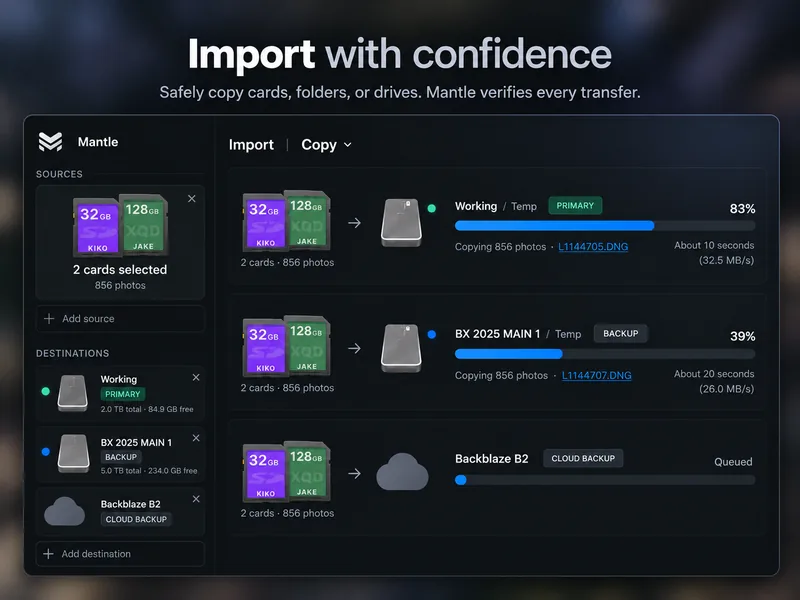The height and width of the screenshot is (600, 800).
Task: Click the Working drive icon in Destinations
Action: [x=72, y=393]
